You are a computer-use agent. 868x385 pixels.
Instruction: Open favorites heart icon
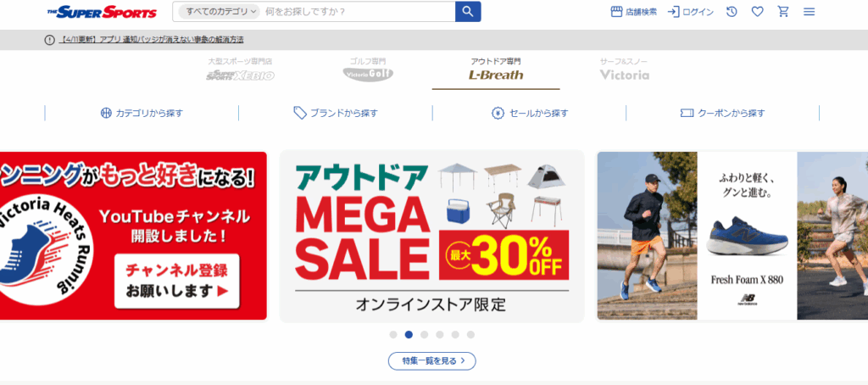tap(757, 12)
